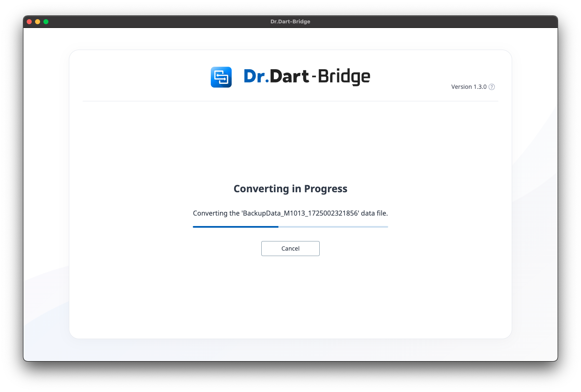Minimize the window using the yellow button
This screenshot has height=392, width=581.
pos(38,22)
